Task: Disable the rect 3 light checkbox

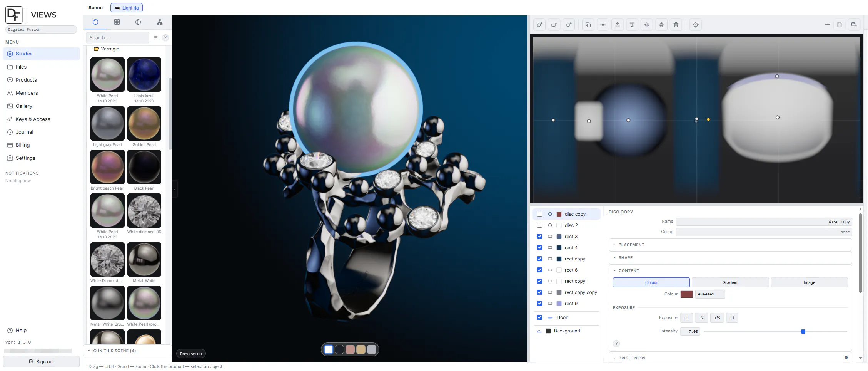Action: click(x=539, y=237)
